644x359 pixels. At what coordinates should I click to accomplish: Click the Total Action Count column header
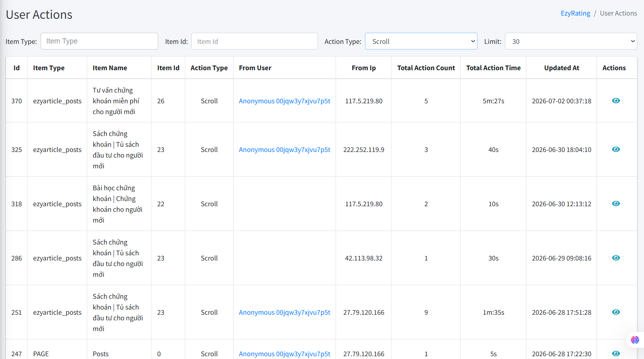[426, 68]
